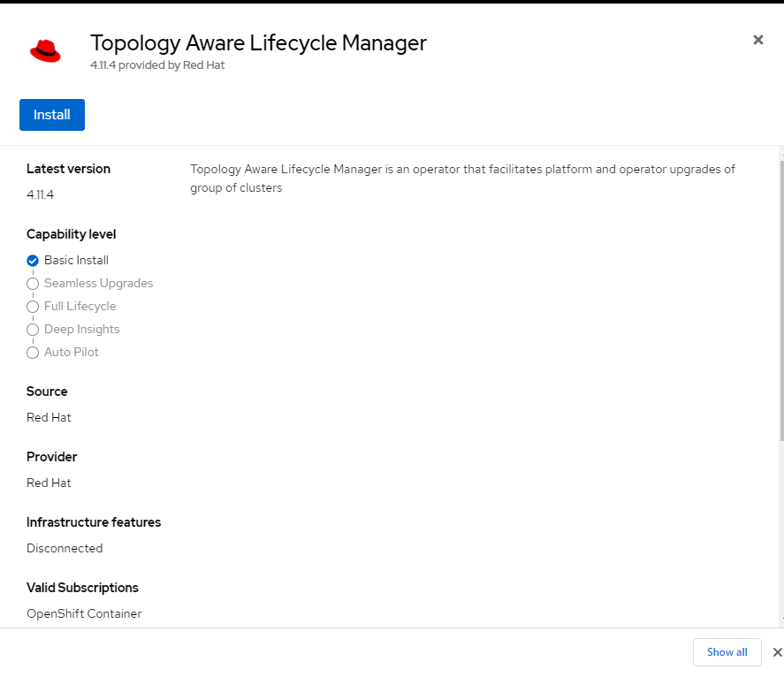Click the Install button

52,115
